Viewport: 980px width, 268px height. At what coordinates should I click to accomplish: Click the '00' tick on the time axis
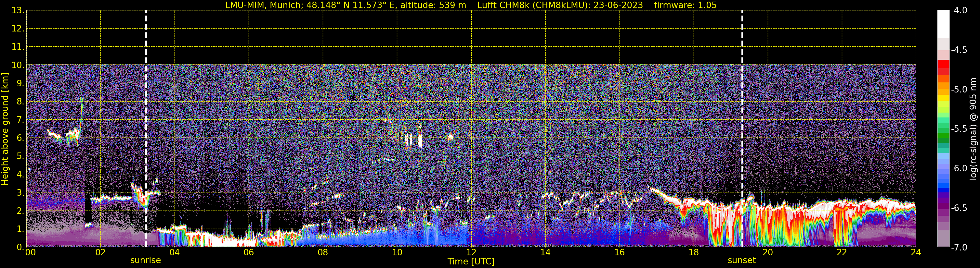tap(30, 252)
